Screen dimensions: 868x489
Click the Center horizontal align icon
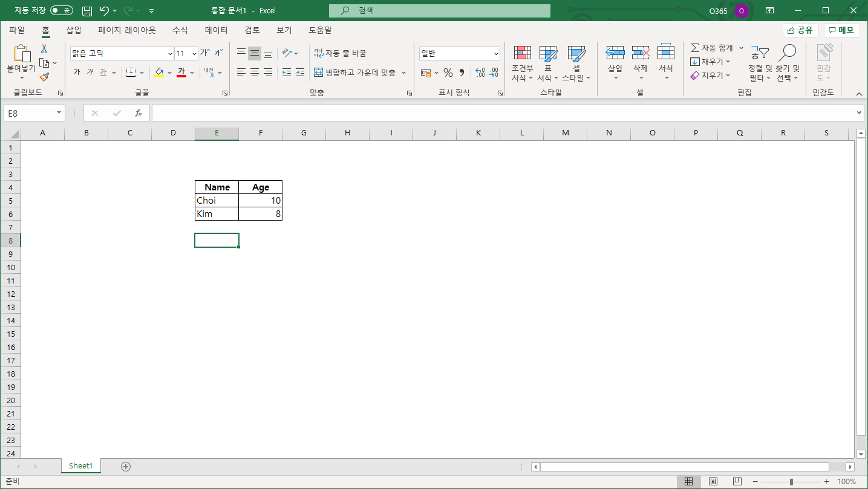point(255,73)
